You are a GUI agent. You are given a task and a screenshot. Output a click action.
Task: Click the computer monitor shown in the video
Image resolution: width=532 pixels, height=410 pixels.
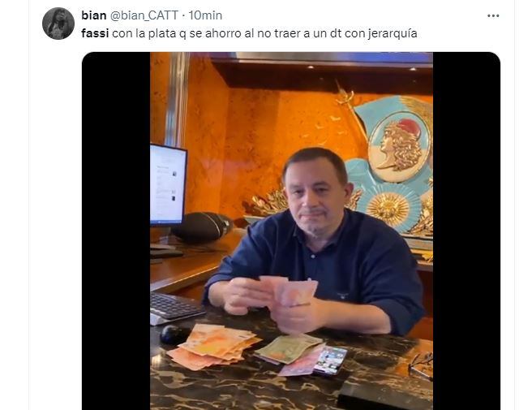[x=168, y=185]
